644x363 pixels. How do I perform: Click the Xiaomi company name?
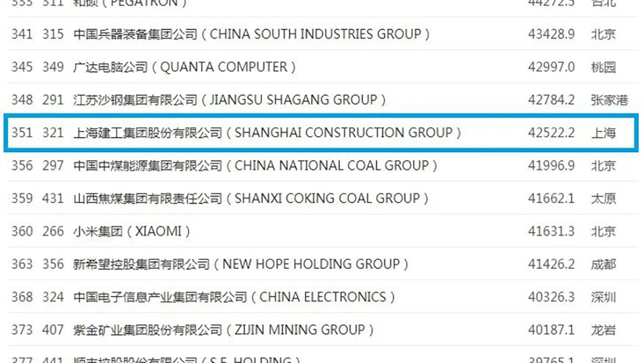click(x=132, y=231)
